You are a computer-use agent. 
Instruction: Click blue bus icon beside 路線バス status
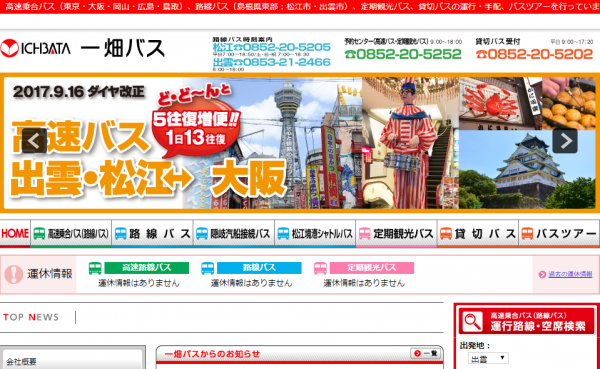(x=208, y=268)
